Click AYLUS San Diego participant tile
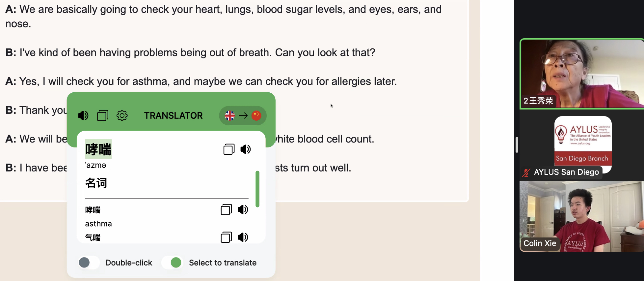 click(582, 145)
